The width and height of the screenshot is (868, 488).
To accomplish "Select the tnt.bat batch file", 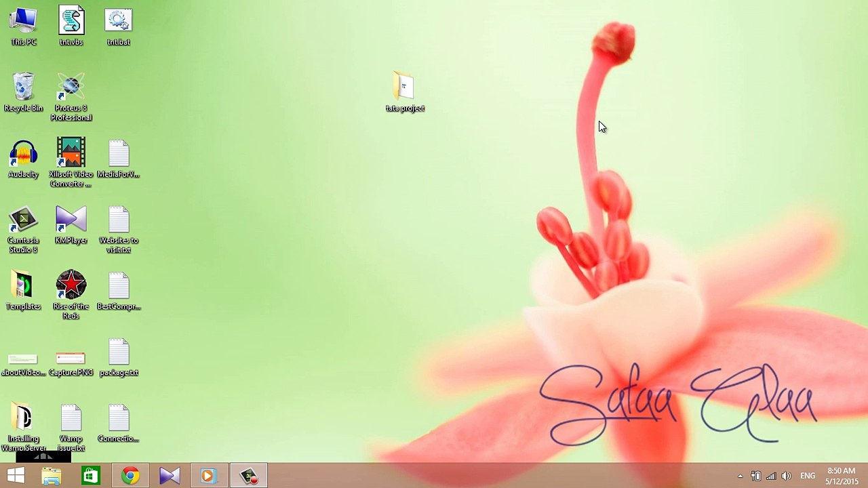I will [x=118, y=27].
